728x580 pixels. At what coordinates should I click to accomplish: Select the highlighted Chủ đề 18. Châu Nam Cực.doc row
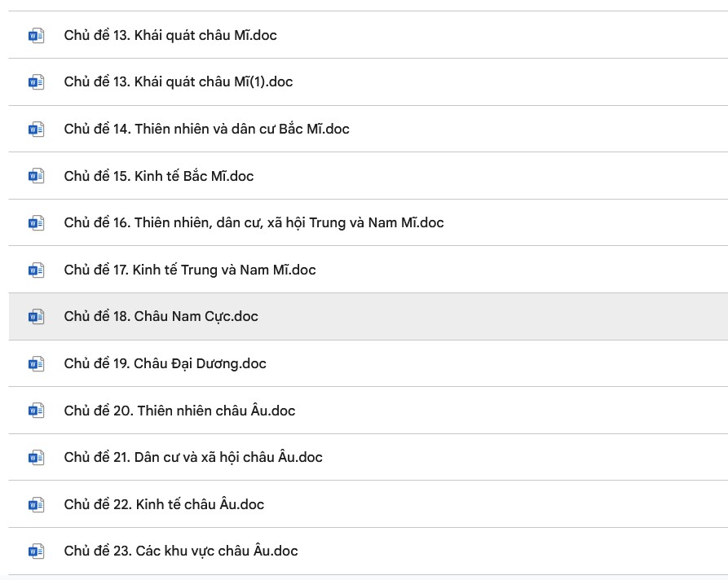pyautogui.click(x=368, y=316)
